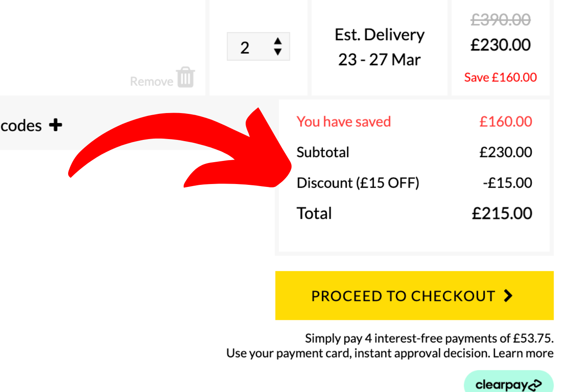Click the crossed-out £390.00 price

point(501,19)
